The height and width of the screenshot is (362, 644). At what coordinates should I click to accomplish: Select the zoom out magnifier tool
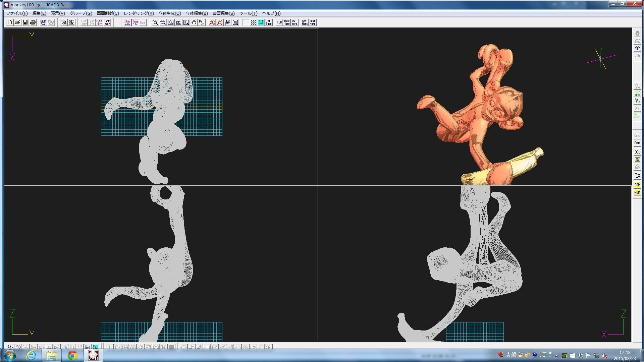163,22
